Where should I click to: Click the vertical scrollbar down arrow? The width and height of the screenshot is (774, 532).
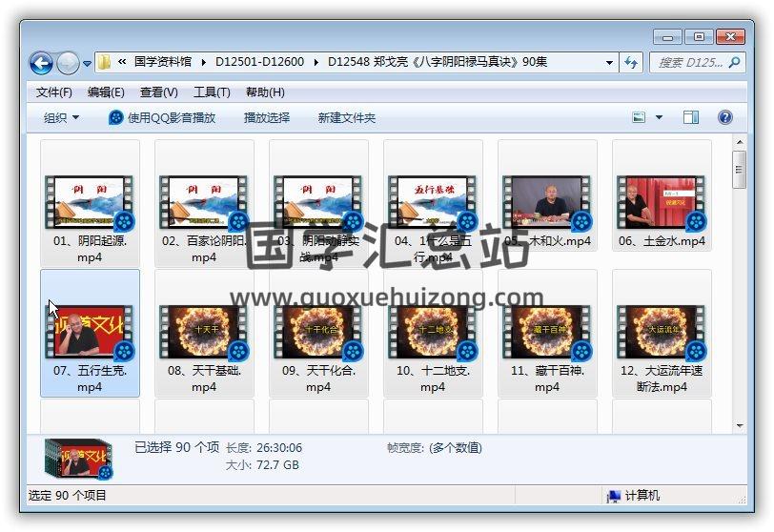click(x=739, y=425)
